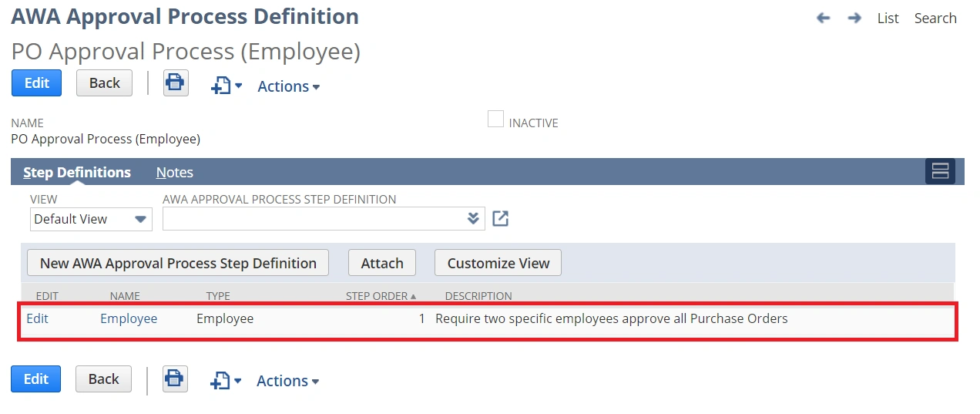Go to previous record with left arrow
Screen dimensions: 980x414
(824, 18)
